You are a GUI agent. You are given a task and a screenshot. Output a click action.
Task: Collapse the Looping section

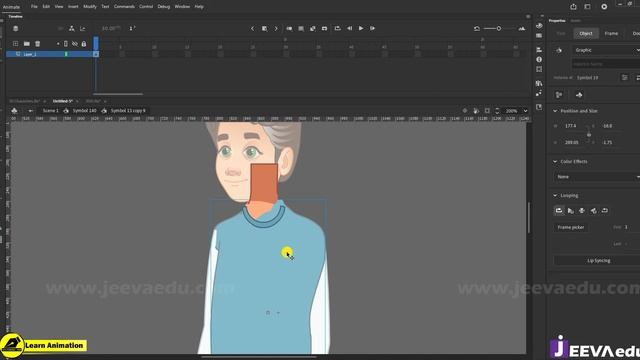555,196
